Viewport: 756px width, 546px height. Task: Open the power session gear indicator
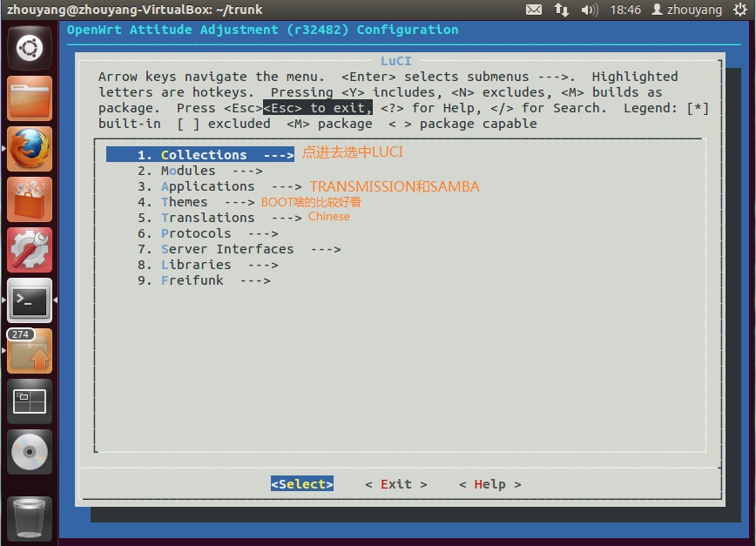[740, 10]
